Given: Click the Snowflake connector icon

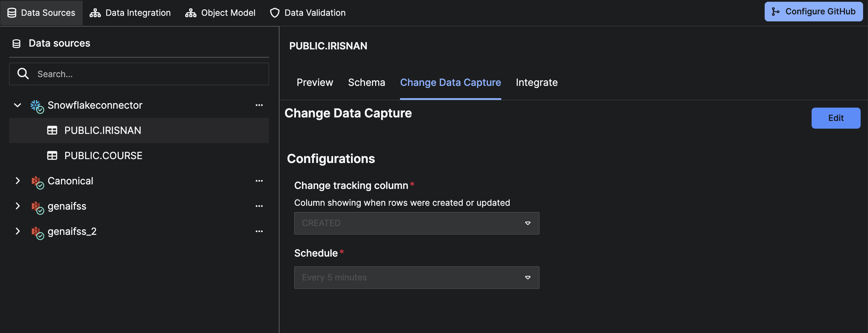Looking at the screenshot, I should tap(36, 106).
